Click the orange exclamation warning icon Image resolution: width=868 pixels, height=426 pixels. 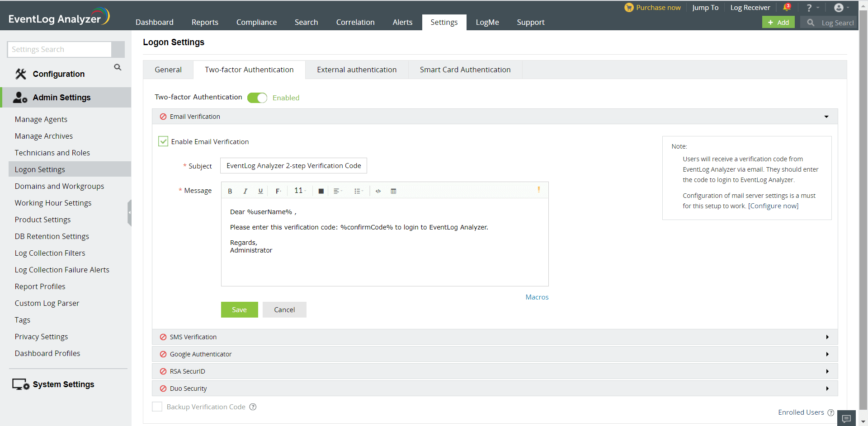tap(538, 190)
